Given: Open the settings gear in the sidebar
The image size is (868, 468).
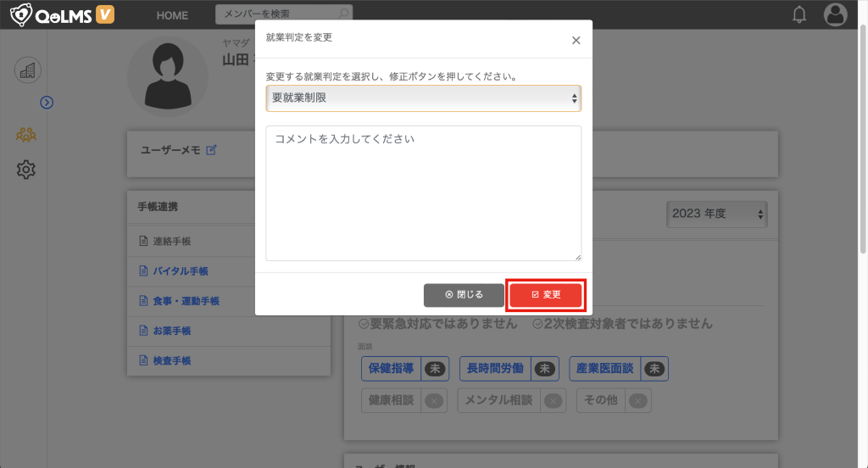Looking at the screenshot, I should tap(26, 170).
